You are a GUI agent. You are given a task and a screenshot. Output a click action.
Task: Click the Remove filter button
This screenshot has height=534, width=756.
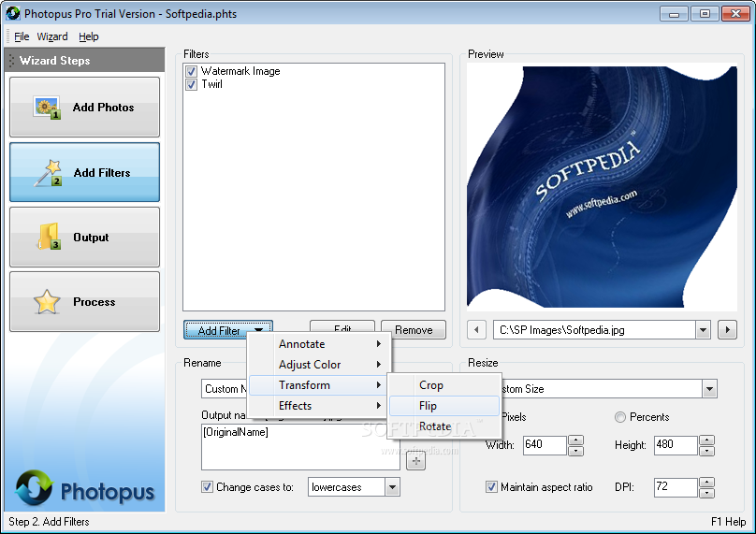coord(414,329)
